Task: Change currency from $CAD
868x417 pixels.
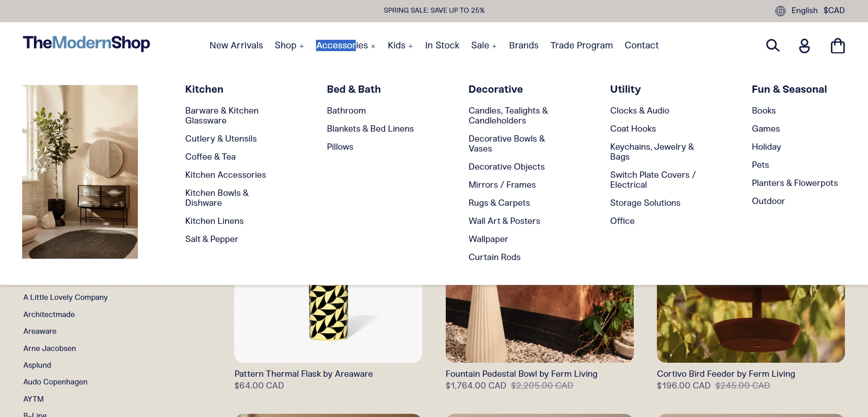Action: (834, 10)
